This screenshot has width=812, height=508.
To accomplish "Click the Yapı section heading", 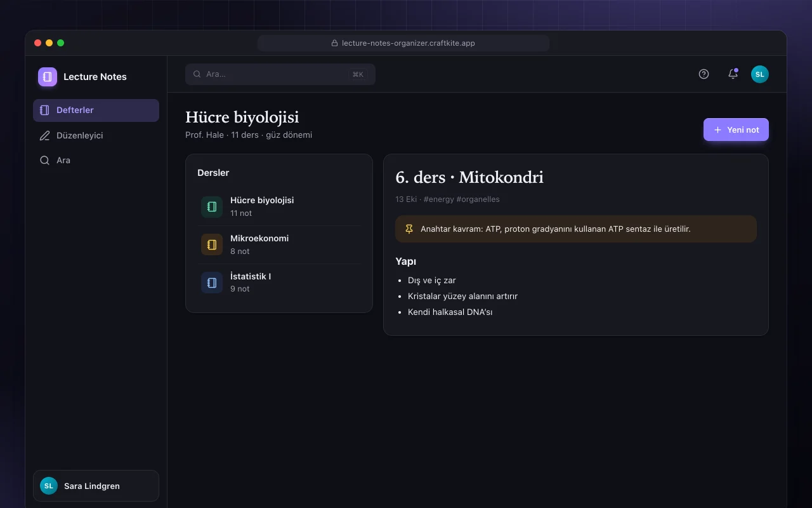I will point(405,262).
